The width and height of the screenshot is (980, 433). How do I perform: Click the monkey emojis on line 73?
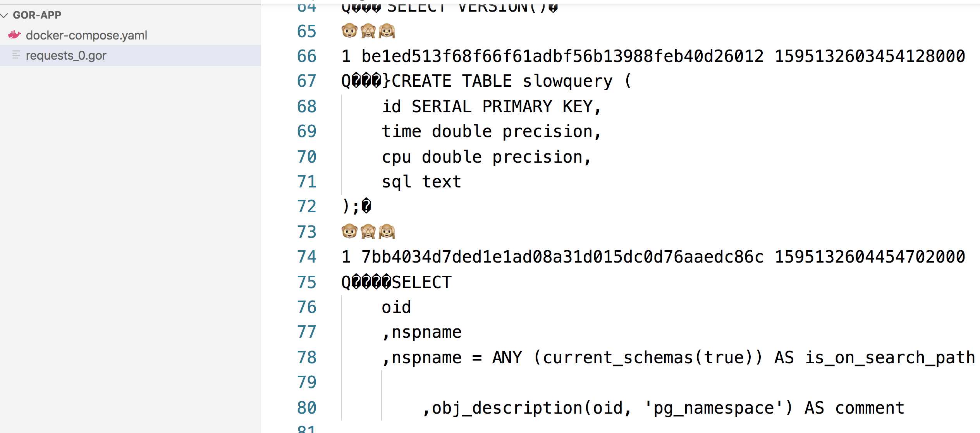368,232
